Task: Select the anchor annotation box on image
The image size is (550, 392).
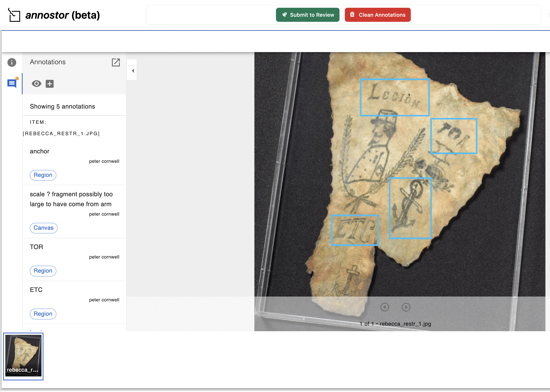Action: coord(410,208)
